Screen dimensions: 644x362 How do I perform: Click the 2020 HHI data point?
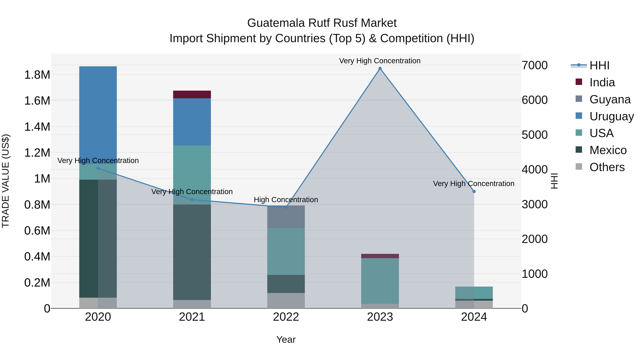coord(98,168)
